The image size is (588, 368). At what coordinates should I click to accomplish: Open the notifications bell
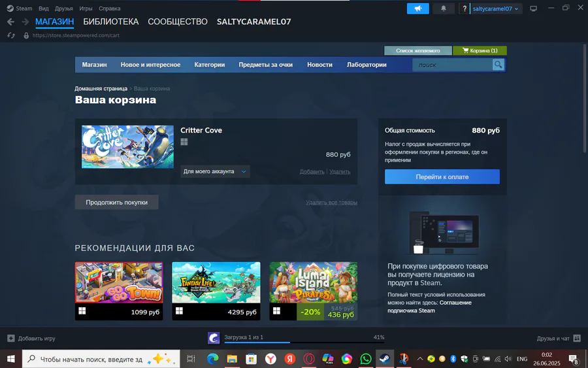(443, 8)
